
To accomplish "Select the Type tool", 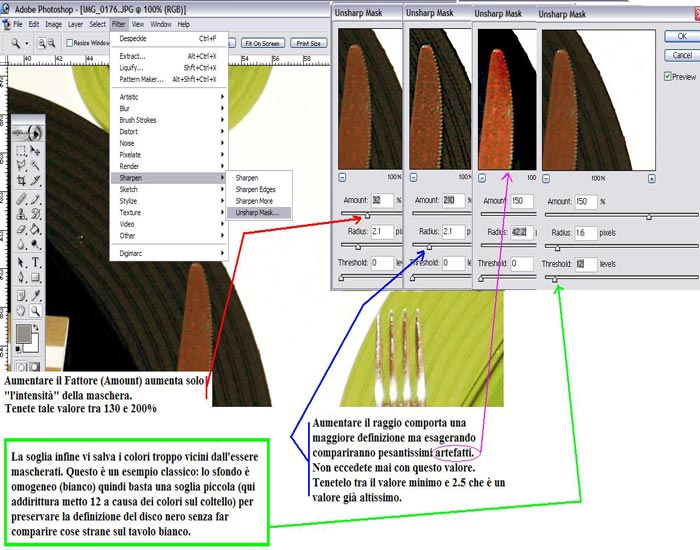I will coord(35,262).
